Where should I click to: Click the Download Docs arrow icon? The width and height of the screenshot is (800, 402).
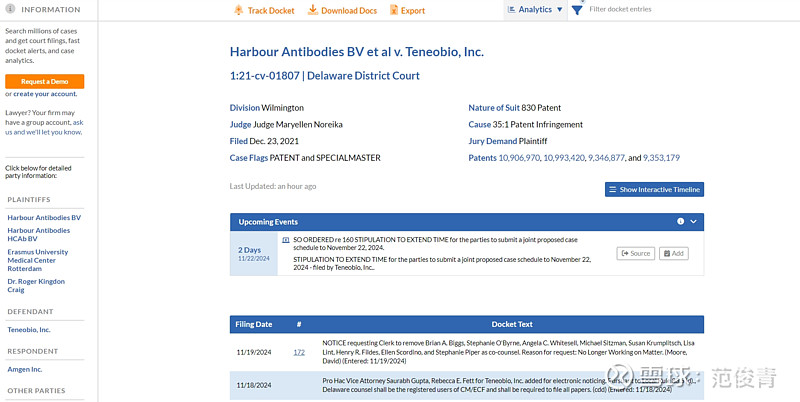tap(313, 10)
